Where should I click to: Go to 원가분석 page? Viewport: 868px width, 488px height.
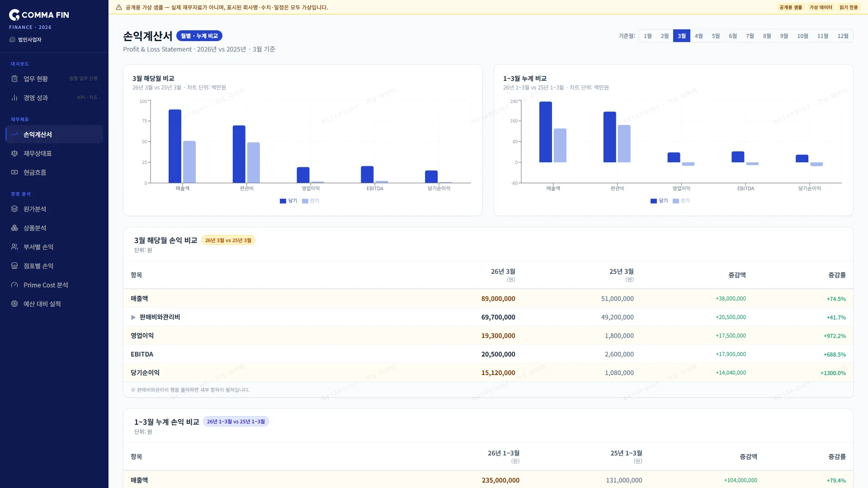54,209
